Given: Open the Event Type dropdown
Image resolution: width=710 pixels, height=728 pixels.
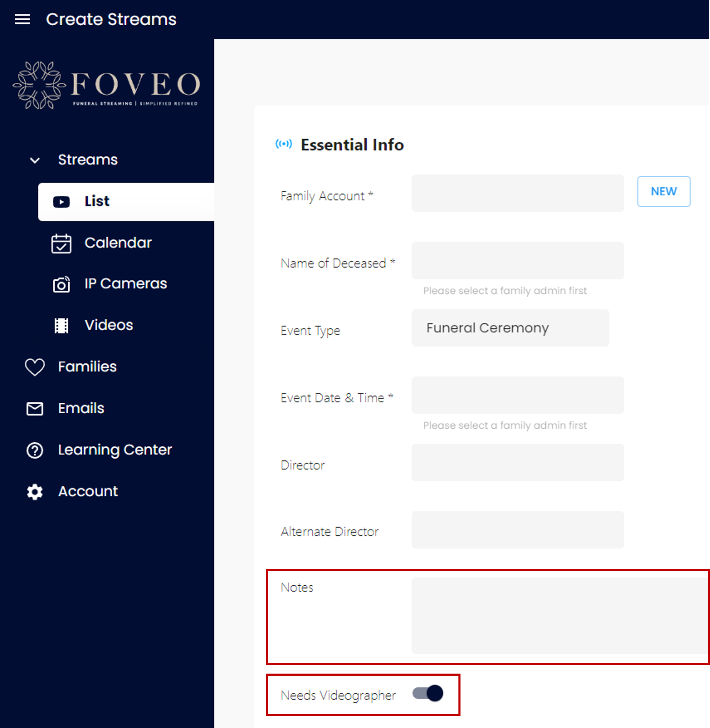Looking at the screenshot, I should click(x=510, y=328).
